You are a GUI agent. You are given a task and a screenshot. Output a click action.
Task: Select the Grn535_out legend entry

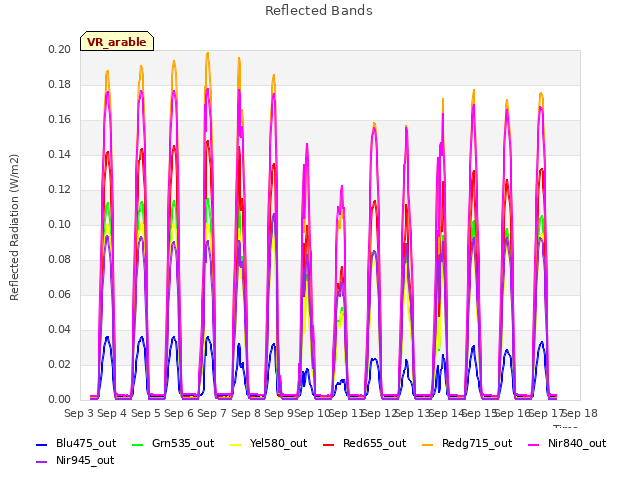pos(173,444)
